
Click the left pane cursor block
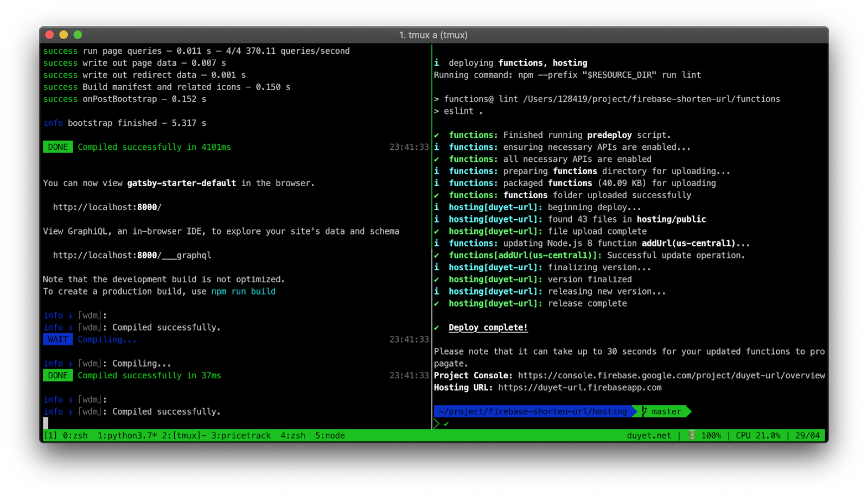pos(46,423)
